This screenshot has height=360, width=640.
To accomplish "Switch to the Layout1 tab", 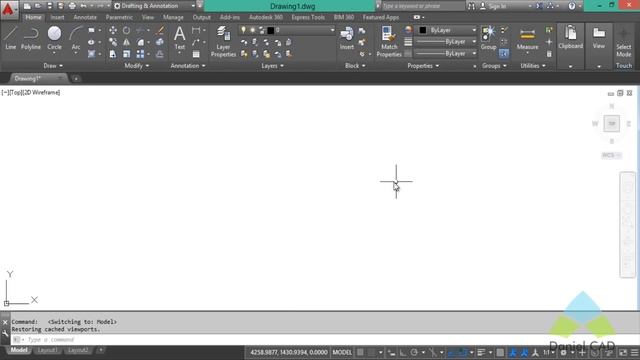I will [47, 350].
